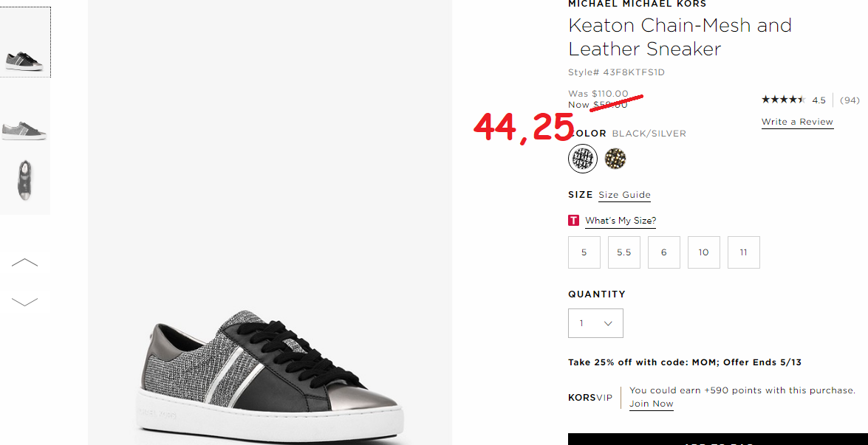Click Write a Review link
868x445 pixels.
coord(797,122)
